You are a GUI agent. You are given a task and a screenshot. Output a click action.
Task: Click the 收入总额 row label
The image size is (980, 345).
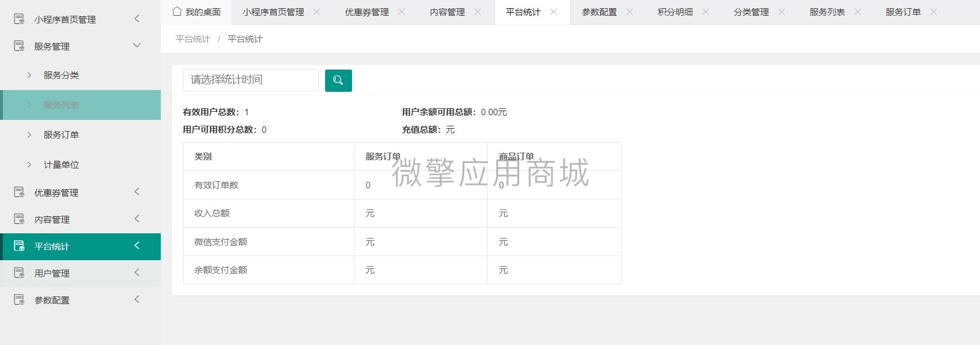212,213
